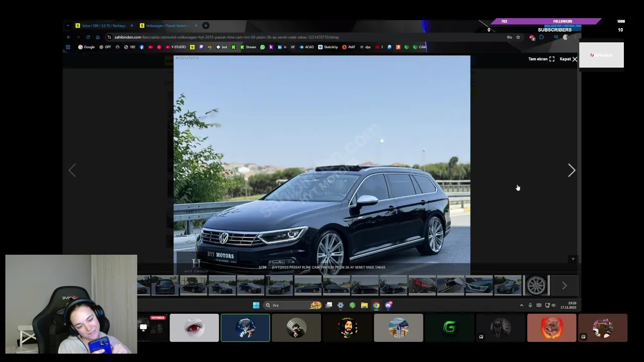Select the flaming red avatar participant tile
Viewport: 644px width, 362px height.
pos(552,328)
